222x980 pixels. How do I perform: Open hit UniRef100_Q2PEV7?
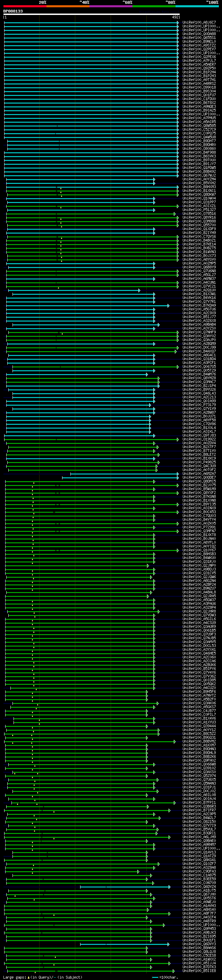199,49
